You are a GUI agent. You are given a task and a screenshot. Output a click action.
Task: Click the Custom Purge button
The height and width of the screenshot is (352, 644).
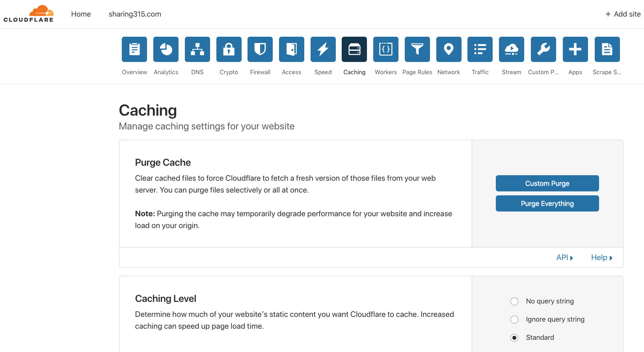point(547,183)
